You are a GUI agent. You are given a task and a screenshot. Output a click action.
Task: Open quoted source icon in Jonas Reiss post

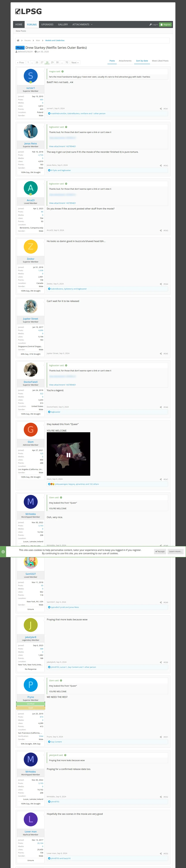pyautogui.click(x=66, y=127)
